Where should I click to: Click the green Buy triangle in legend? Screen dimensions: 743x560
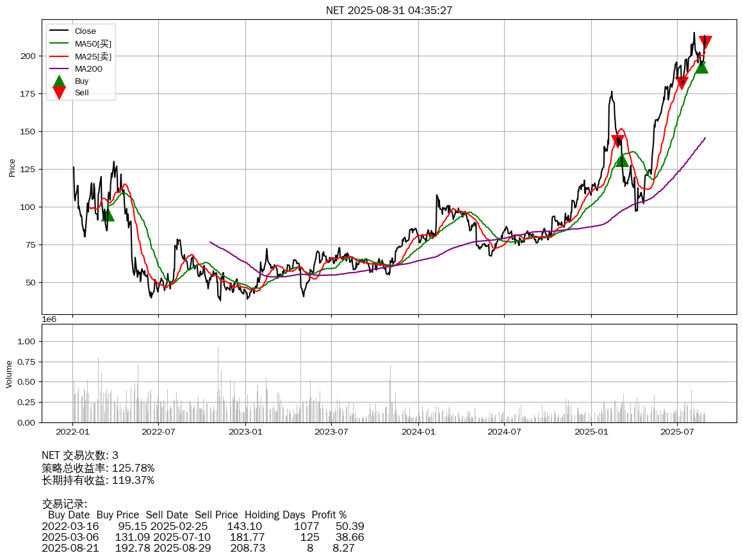tap(59, 81)
